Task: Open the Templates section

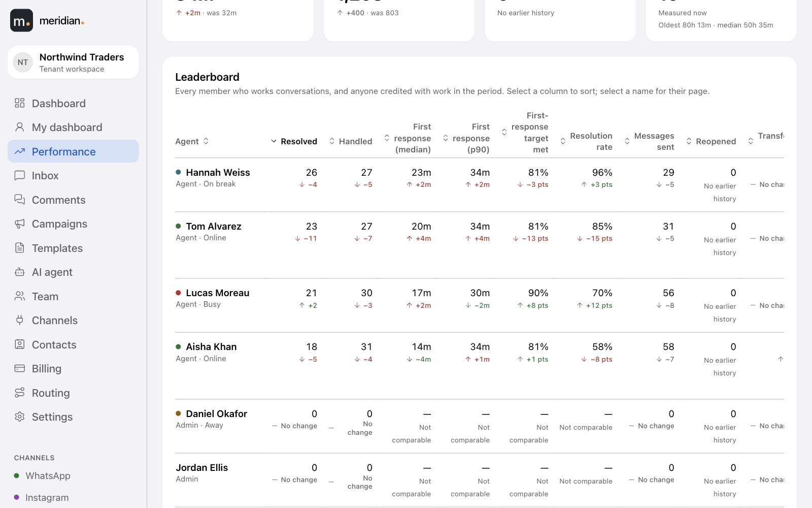Action: click(x=73, y=248)
